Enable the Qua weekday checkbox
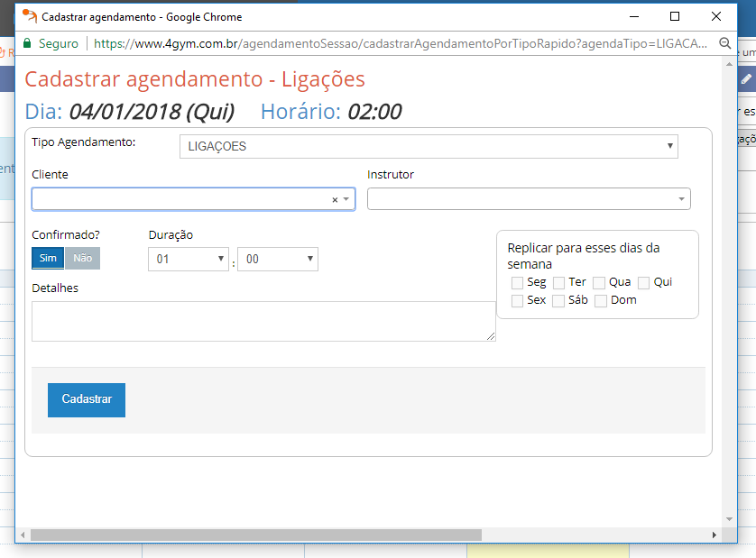Screen dimensions: 756x558 pos(599,283)
